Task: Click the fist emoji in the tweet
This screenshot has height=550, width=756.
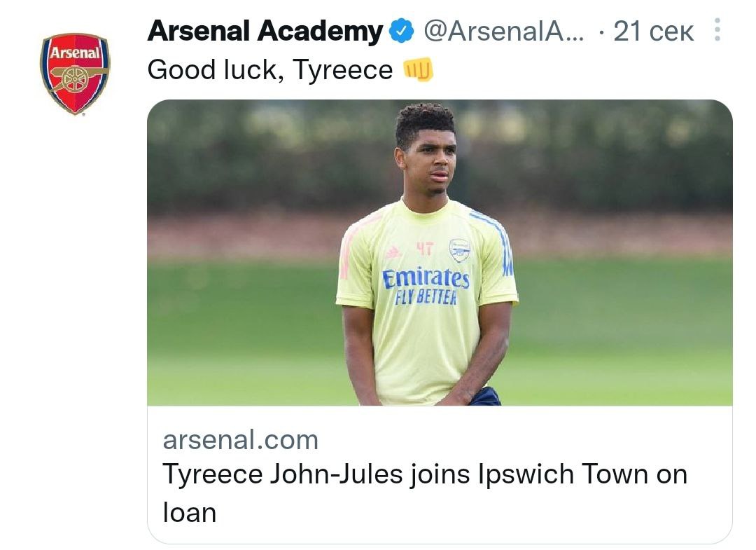Action: click(419, 69)
